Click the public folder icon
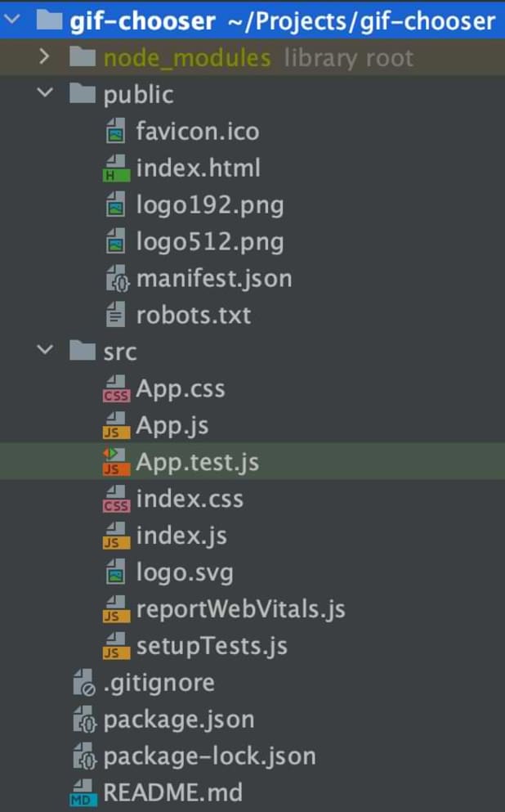The image size is (505, 812). tap(83, 94)
